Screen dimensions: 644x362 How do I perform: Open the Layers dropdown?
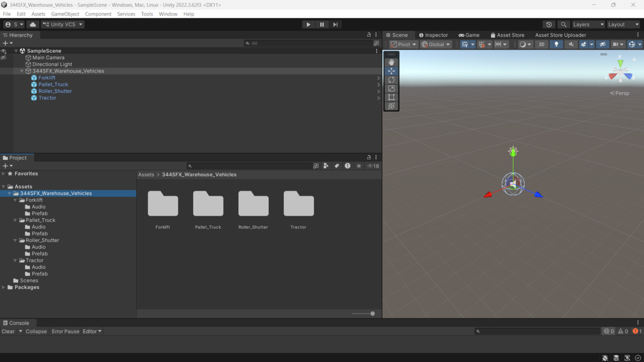point(588,24)
